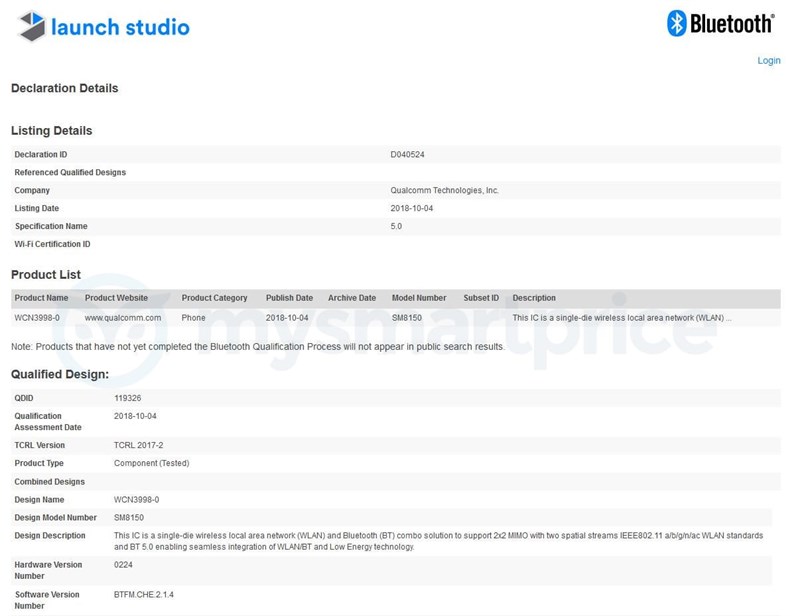Click the Archive Date column header
Screen dimensions: 800x616
click(352, 298)
